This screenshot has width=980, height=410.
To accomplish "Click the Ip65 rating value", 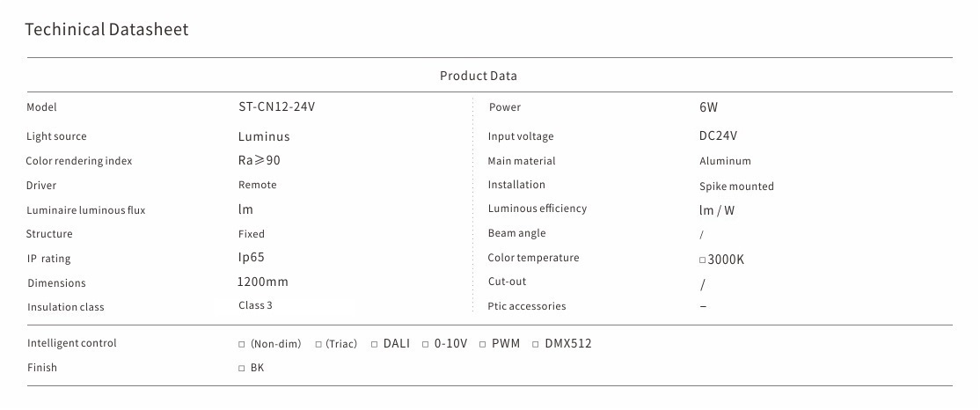I will point(252,258).
